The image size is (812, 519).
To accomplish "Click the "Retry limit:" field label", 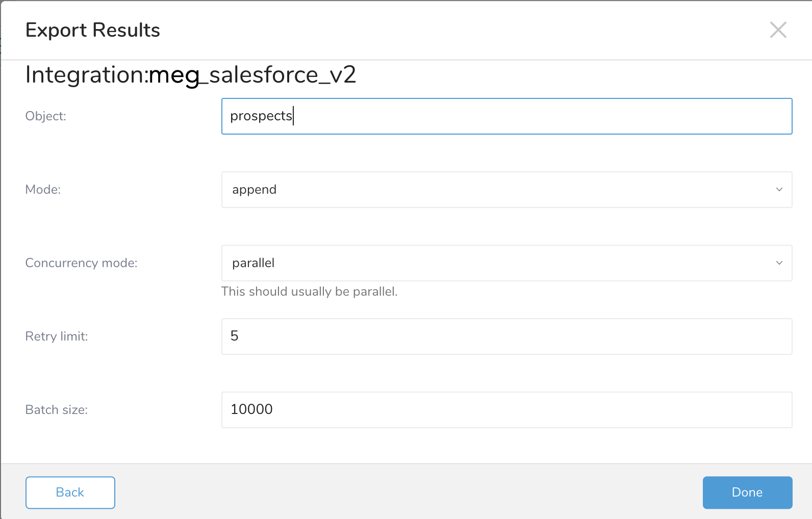I will (x=57, y=336).
